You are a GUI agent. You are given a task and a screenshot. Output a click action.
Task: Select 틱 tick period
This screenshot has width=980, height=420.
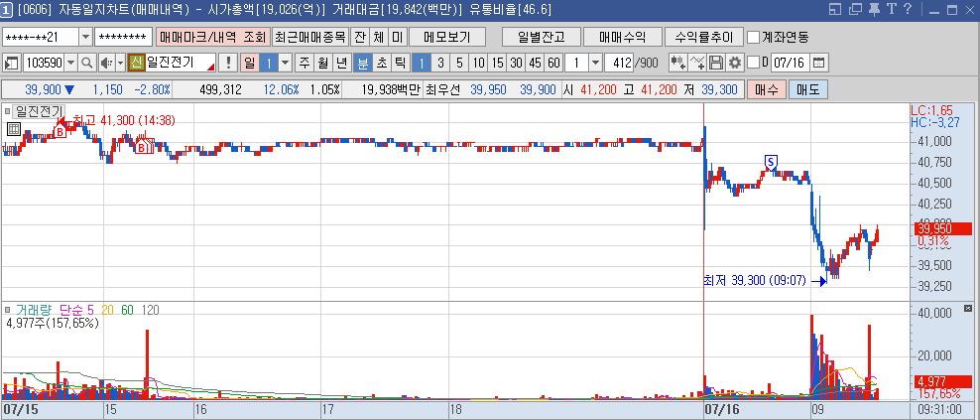(x=400, y=63)
